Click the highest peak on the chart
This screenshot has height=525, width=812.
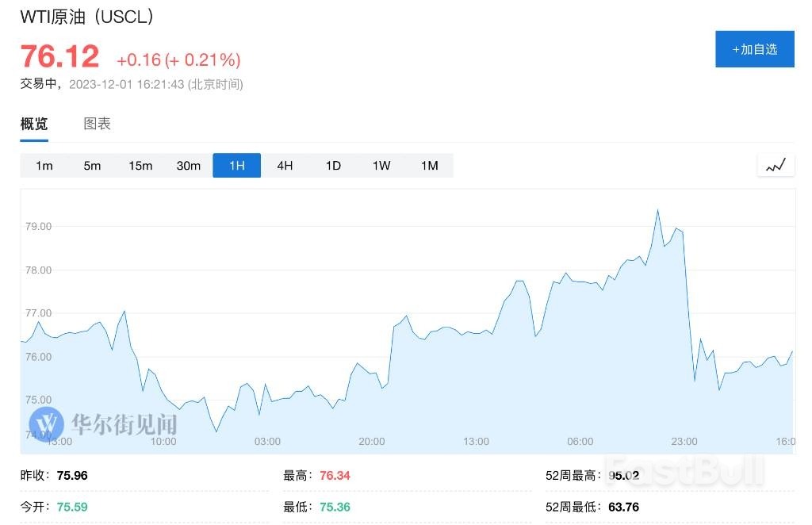pos(657,210)
